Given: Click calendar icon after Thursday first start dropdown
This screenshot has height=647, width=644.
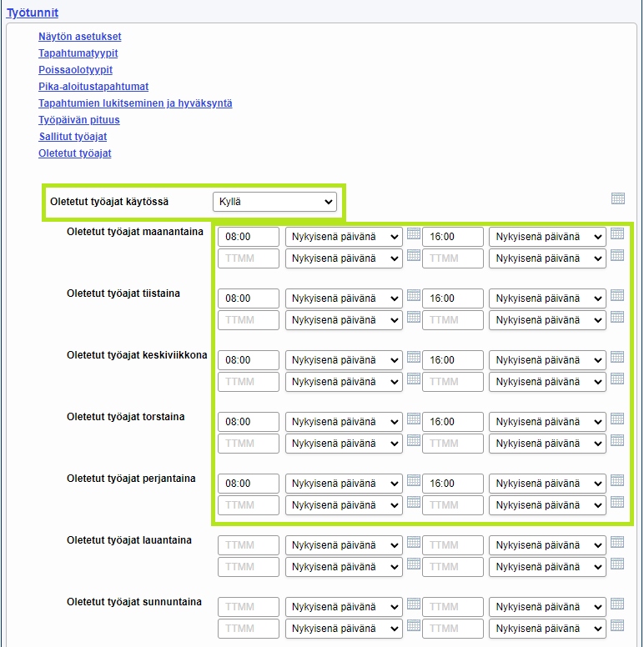Looking at the screenshot, I should [413, 419].
